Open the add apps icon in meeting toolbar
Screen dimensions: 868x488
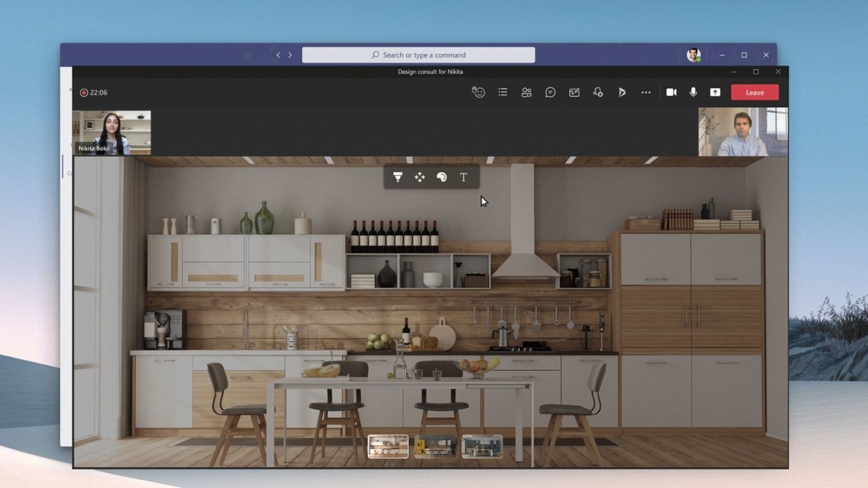pyautogui.click(x=598, y=92)
